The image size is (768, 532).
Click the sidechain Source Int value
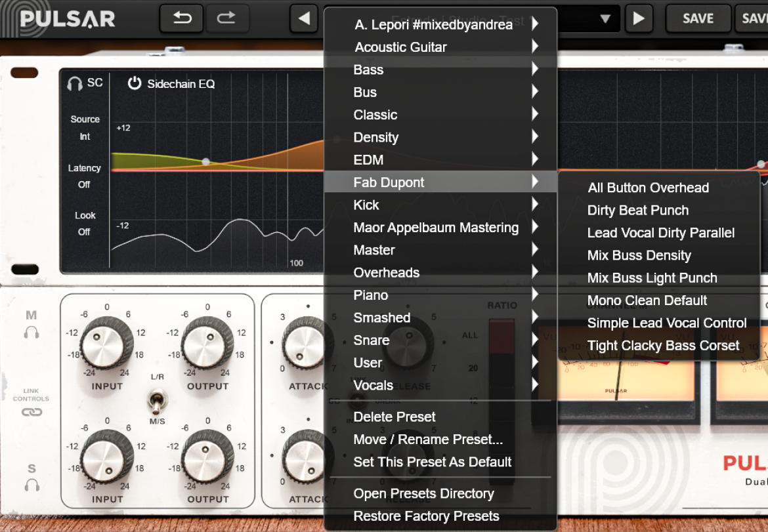pos(85,136)
